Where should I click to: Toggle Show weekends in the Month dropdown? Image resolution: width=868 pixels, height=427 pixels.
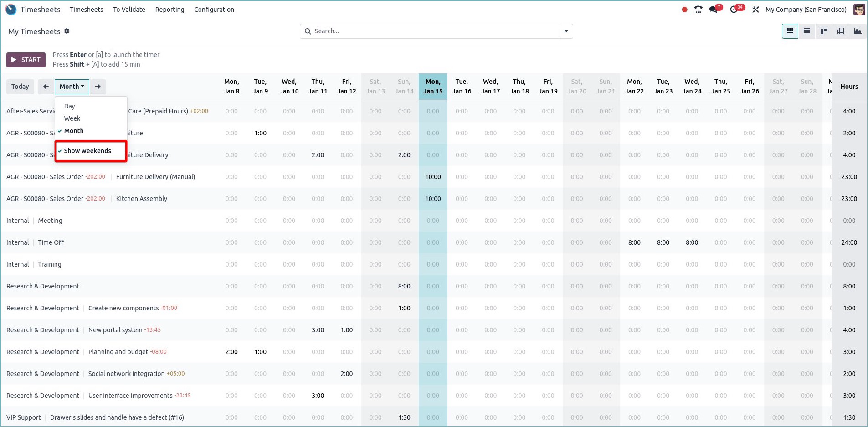tap(87, 151)
